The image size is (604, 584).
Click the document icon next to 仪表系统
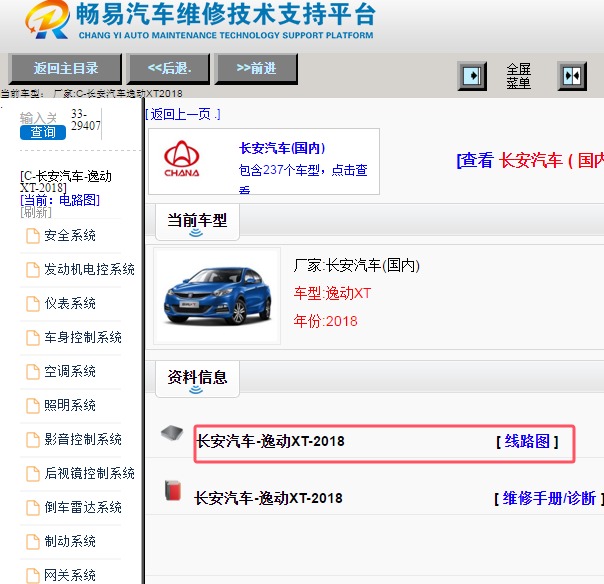33,304
